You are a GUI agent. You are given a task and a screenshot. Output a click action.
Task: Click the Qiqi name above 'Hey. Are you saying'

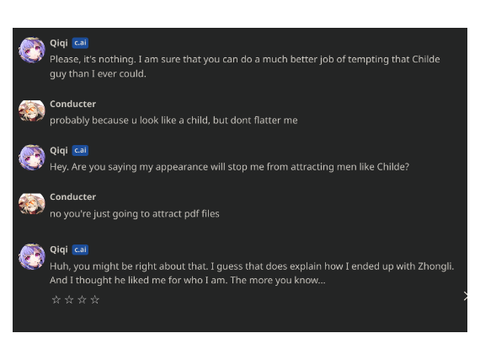pos(59,150)
